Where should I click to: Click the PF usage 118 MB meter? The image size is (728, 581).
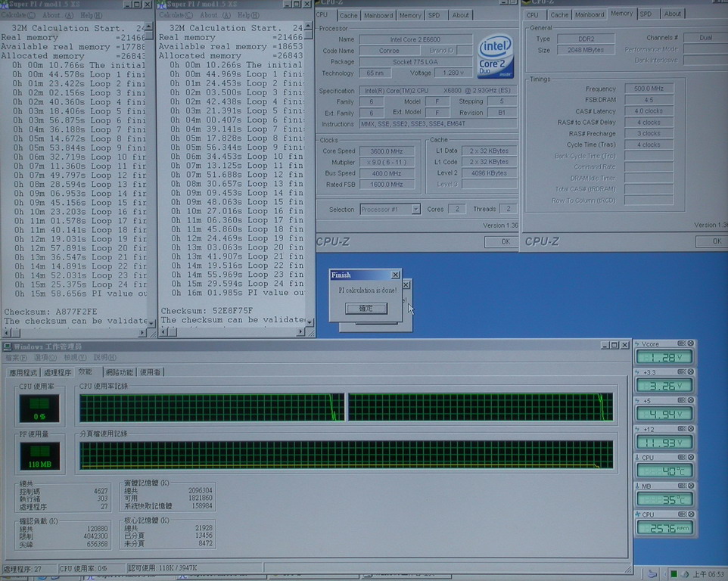click(x=39, y=456)
